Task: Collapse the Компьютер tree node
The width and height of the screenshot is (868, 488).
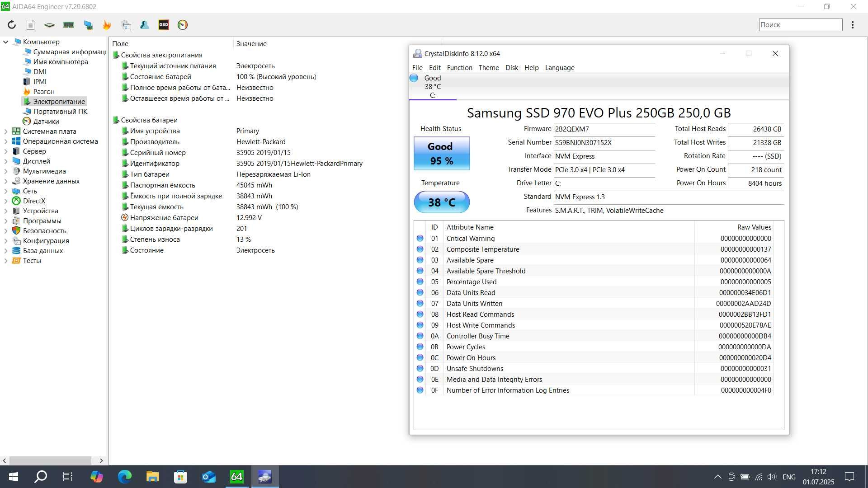Action: [x=5, y=42]
